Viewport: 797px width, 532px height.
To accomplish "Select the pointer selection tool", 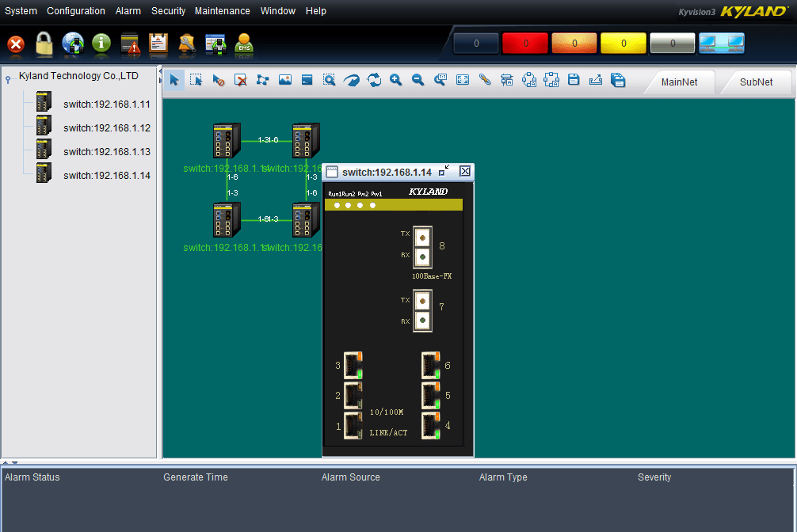I will (x=174, y=80).
